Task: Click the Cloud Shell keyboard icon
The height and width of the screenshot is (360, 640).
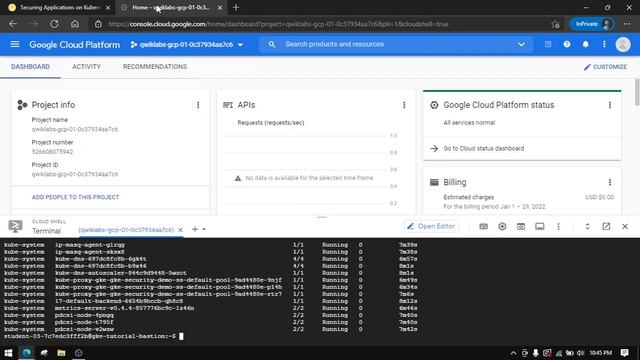Action: point(483,226)
